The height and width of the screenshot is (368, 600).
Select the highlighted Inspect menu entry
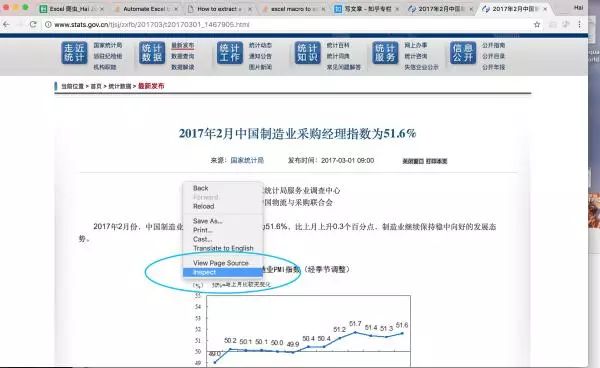223,272
